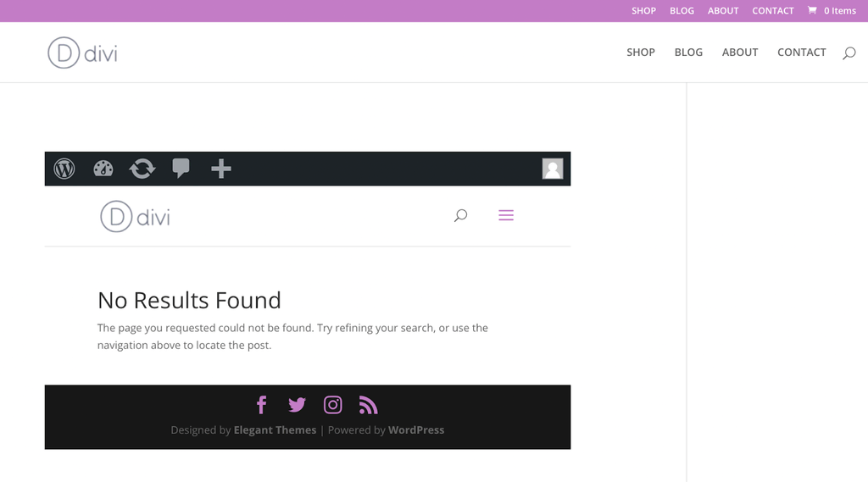The width and height of the screenshot is (868, 482).
Task: Open the user avatar in admin bar
Action: [553, 169]
